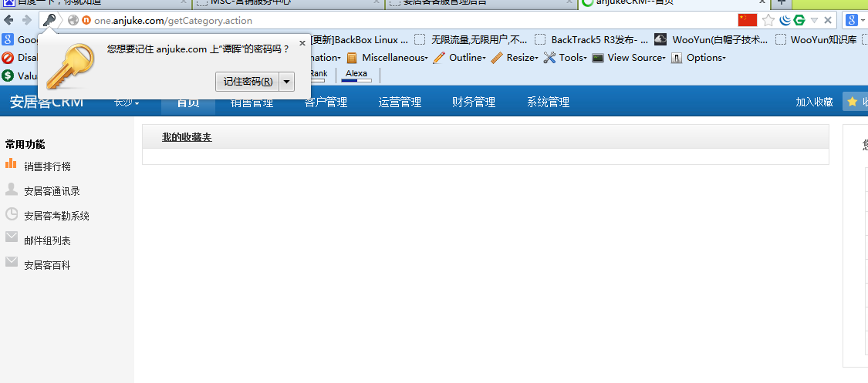Viewport: 868px width, 383px height.
Task: Click the blue jQuery wave icon
Action: (785, 21)
